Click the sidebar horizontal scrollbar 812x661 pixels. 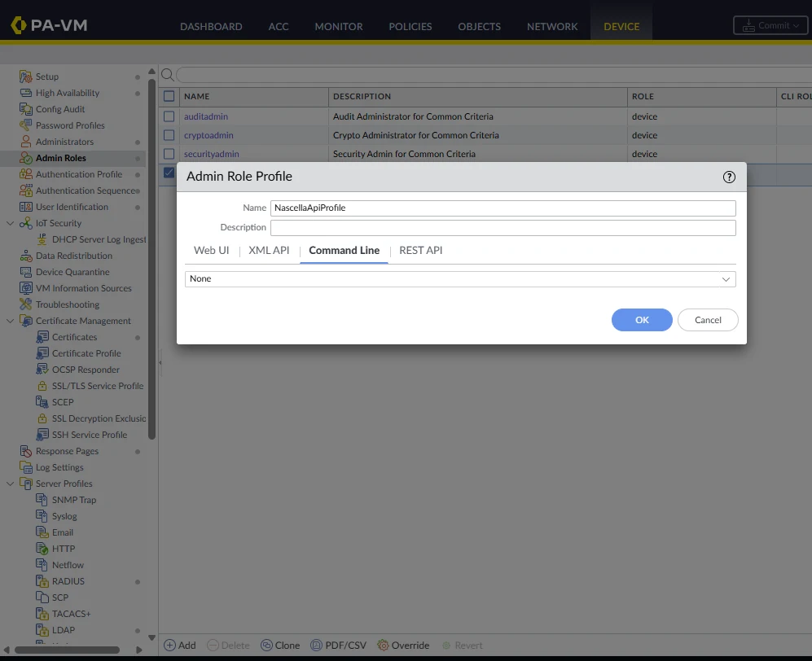pos(67,650)
